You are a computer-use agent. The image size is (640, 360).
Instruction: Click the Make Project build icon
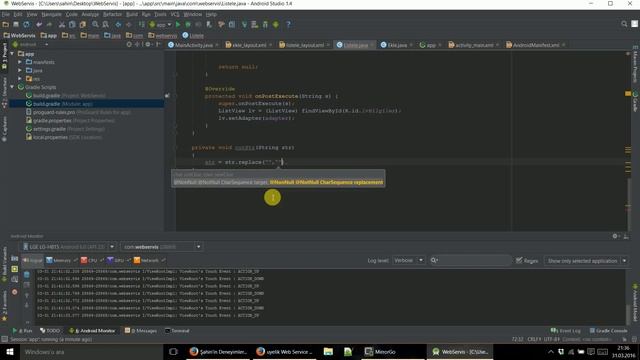click(141, 24)
